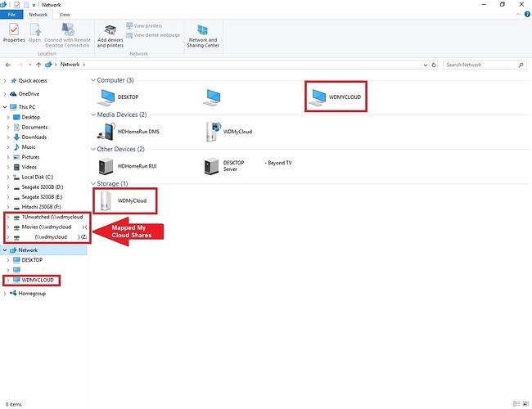Collapse the Storage (1) group
Viewport: 532px width, 409px height.
93,183
